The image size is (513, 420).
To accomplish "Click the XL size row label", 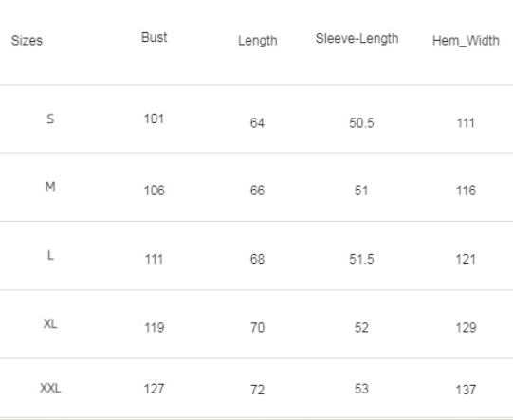I will click(50, 324).
